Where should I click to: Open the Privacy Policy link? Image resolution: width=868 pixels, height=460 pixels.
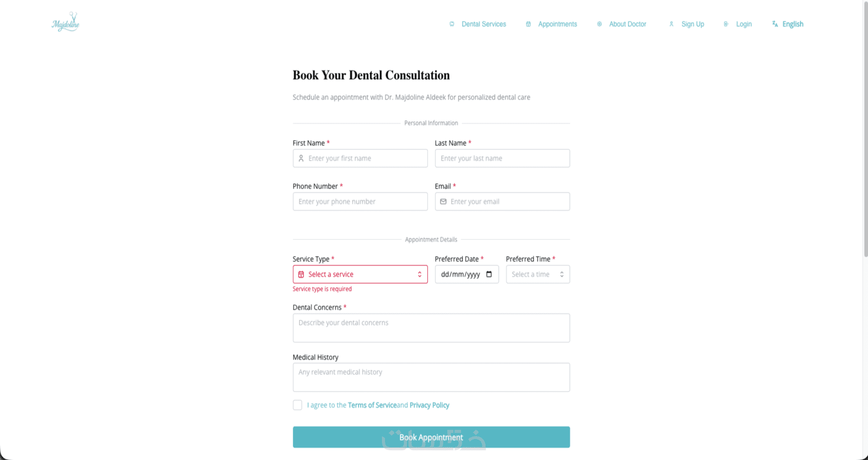pyautogui.click(x=429, y=405)
